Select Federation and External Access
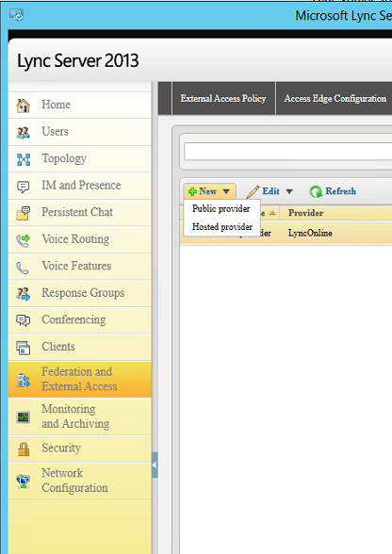This screenshot has height=554, width=392. (80, 379)
